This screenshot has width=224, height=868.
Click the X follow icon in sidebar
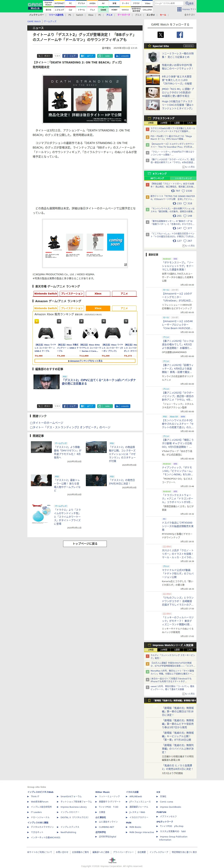160,35
